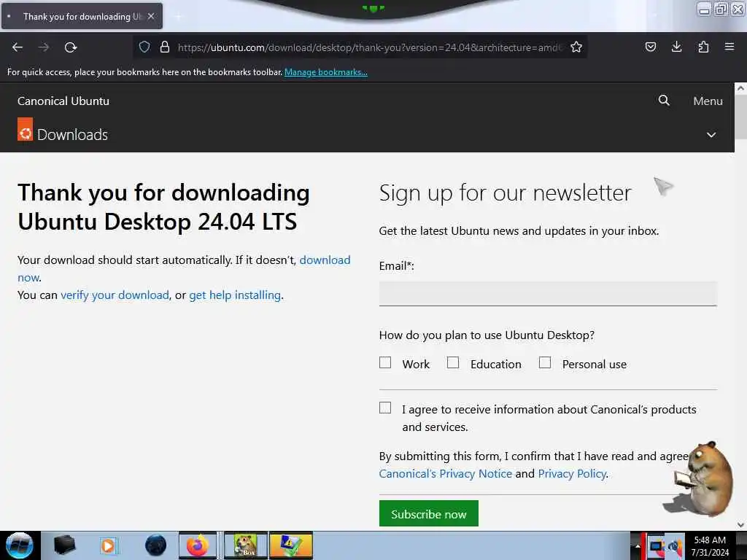
Task: Open the Privacy Policy link
Action: click(572, 474)
